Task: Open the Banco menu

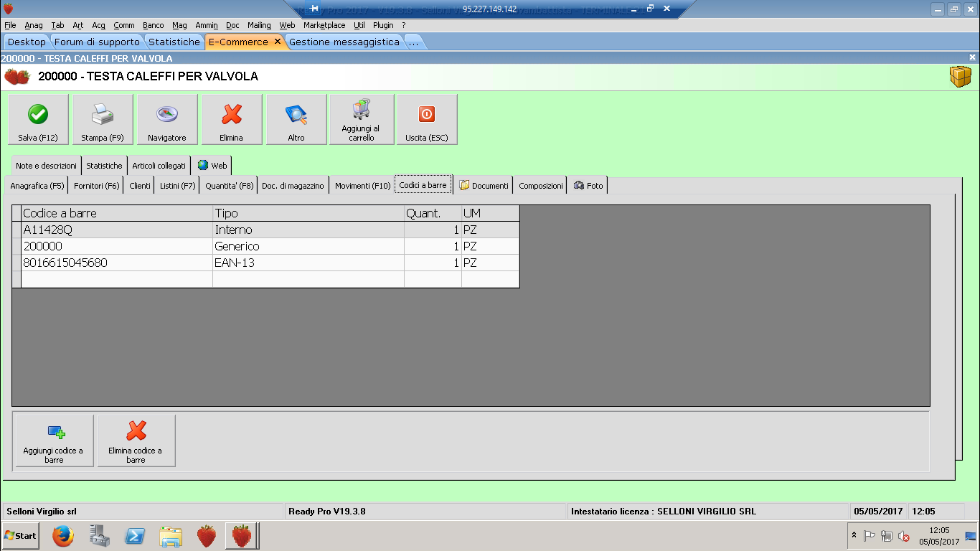Action: coord(154,25)
